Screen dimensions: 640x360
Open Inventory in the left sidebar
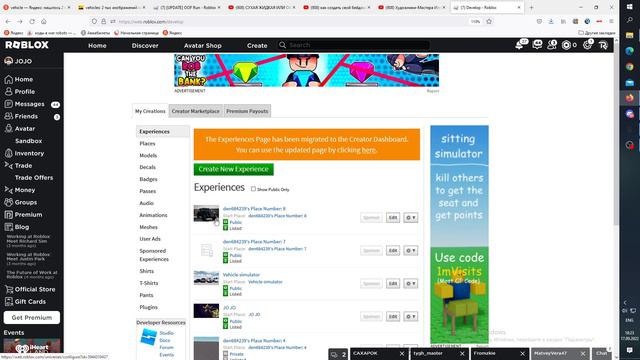29,153
